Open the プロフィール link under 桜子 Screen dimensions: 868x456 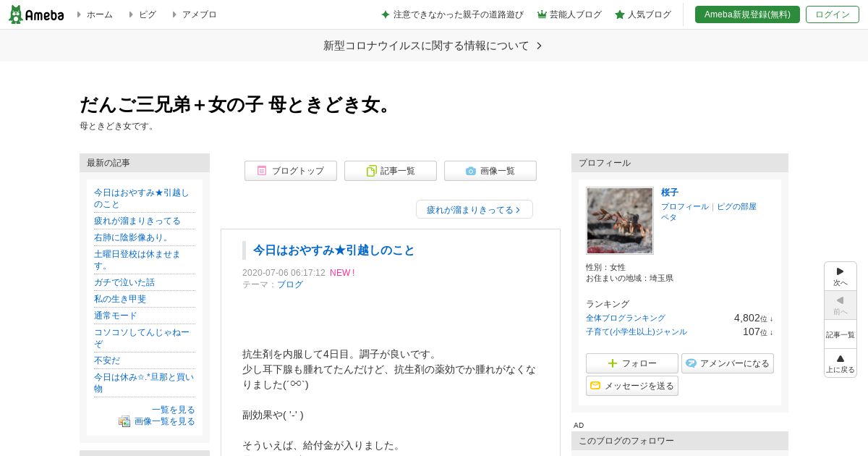click(x=685, y=206)
